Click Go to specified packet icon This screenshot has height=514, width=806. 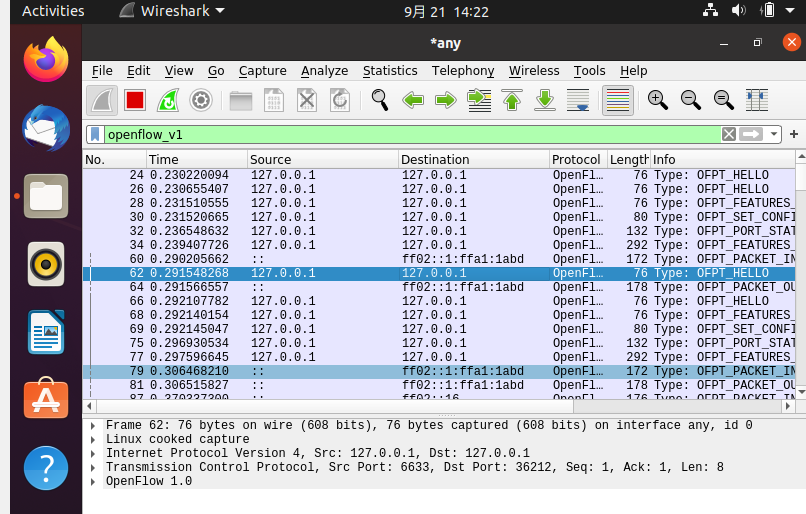pos(479,100)
